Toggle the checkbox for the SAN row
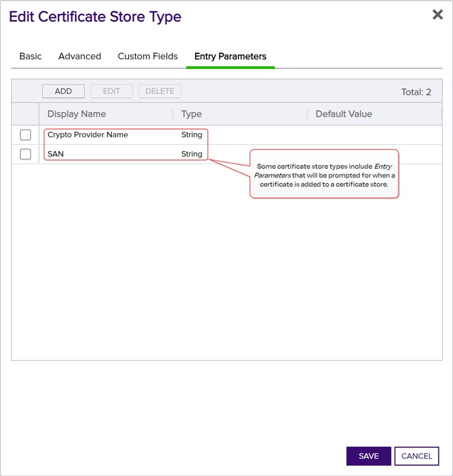This screenshot has height=476, width=453. click(26, 155)
